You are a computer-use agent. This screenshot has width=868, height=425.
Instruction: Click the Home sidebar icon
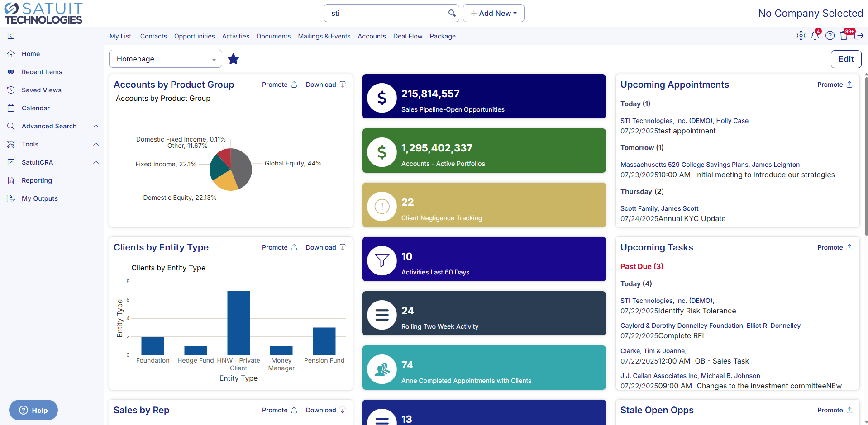click(x=11, y=54)
